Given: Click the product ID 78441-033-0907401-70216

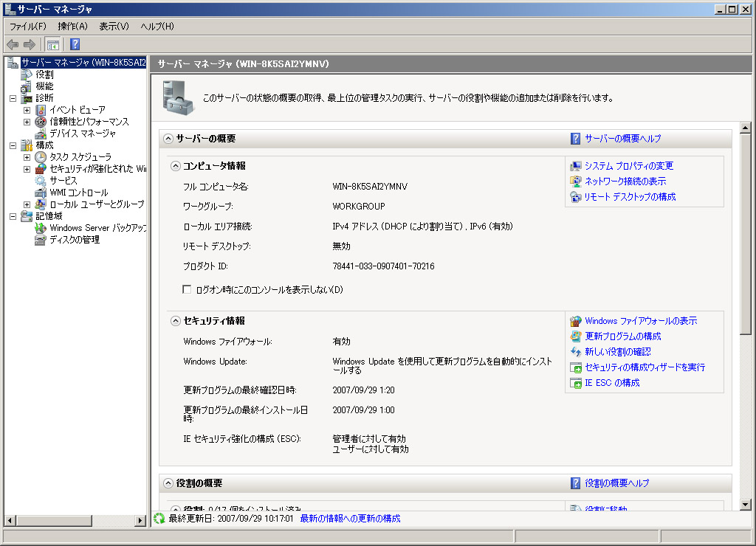Looking at the screenshot, I should pos(383,266).
